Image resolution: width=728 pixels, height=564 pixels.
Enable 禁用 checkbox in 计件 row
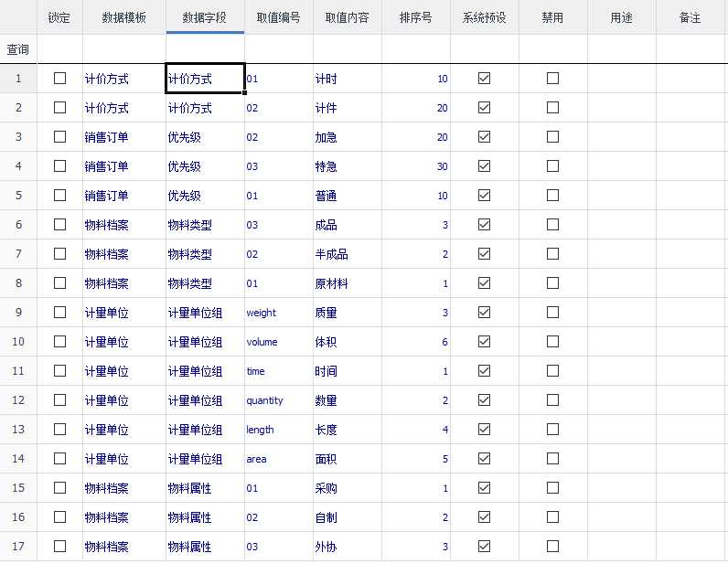tap(552, 107)
